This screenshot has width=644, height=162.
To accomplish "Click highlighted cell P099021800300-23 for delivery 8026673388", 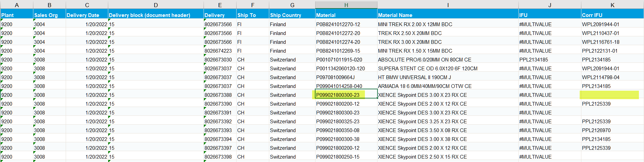I will [346, 95].
